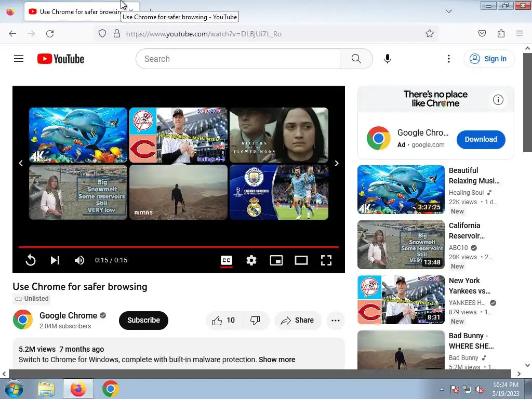Seek on the red video progress bar
Image resolution: width=532 pixels, height=399 pixels.
click(179, 247)
